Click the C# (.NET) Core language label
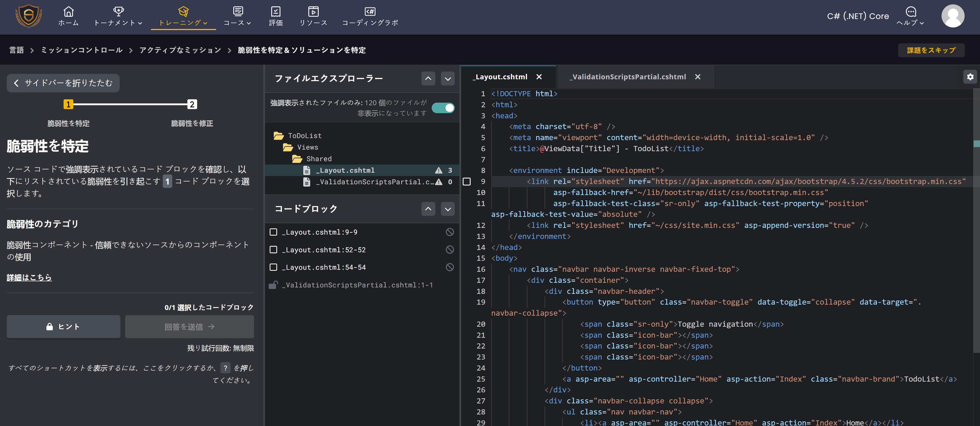980x426 pixels. point(858,16)
